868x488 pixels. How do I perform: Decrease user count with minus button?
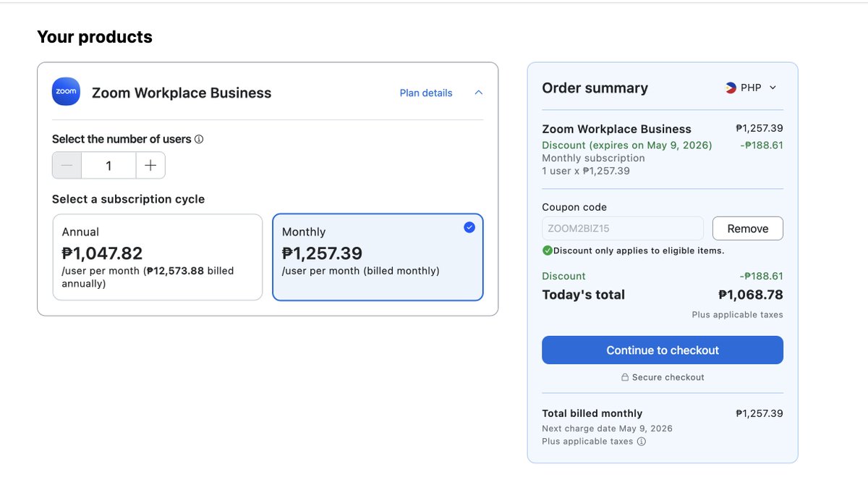(x=67, y=165)
